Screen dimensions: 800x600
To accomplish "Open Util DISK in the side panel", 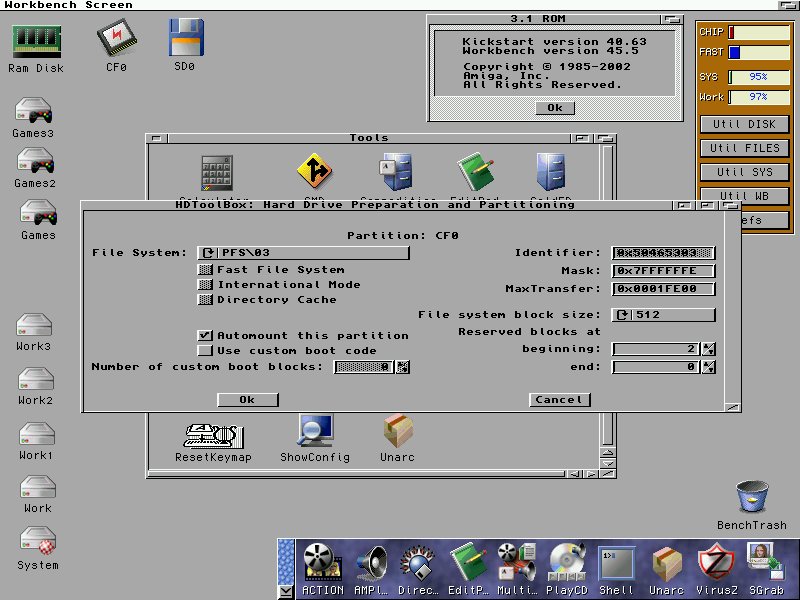I will tap(744, 124).
